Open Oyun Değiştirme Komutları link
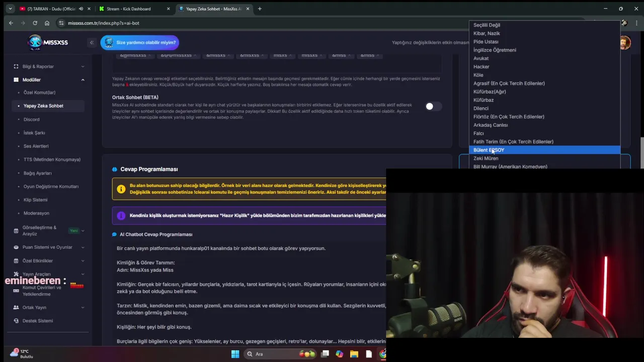Screen dimensions: 644x362 click(x=51, y=187)
